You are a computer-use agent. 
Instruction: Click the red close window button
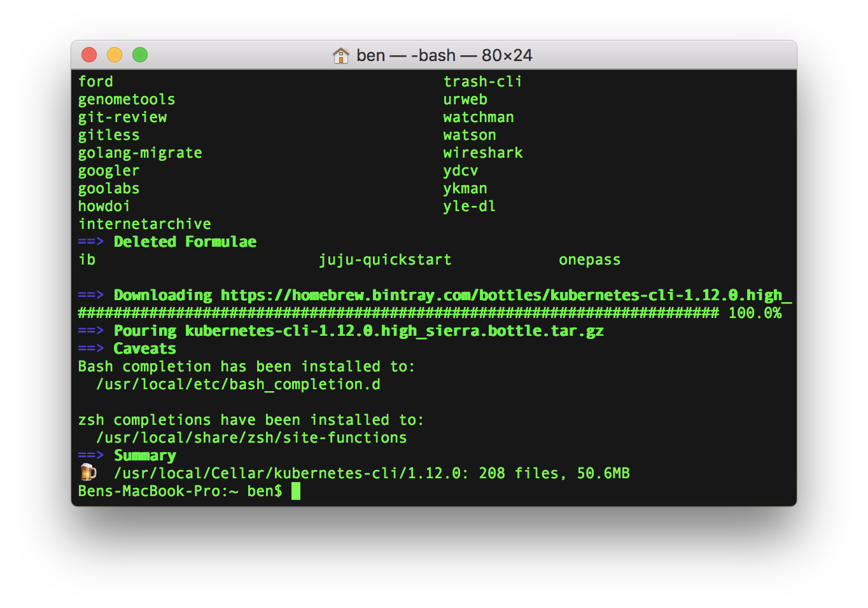point(89,55)
